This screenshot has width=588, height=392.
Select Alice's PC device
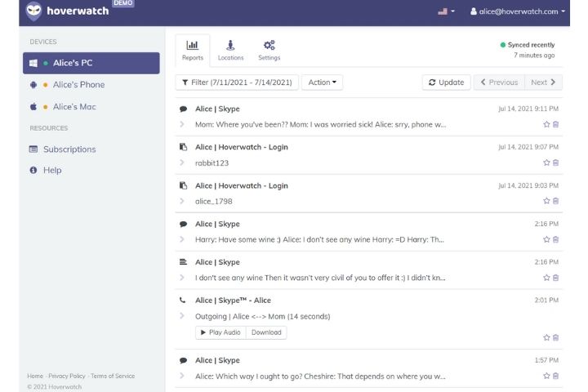coord(91,63)
